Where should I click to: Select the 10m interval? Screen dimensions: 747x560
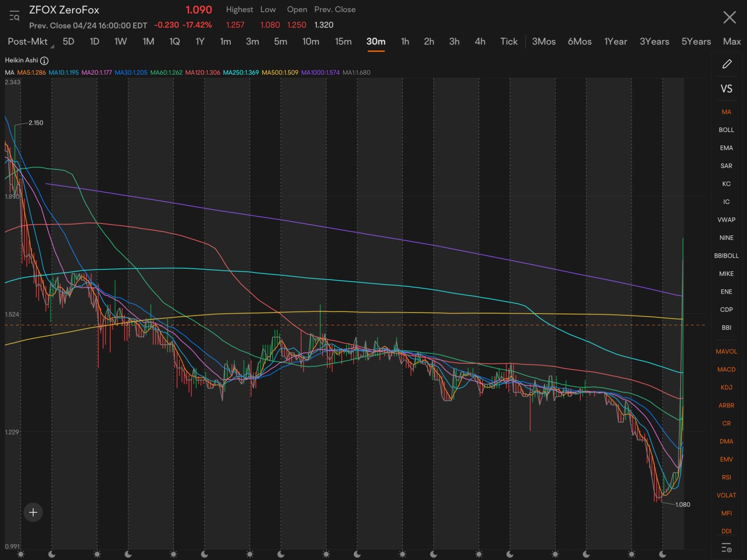point(311,42)
